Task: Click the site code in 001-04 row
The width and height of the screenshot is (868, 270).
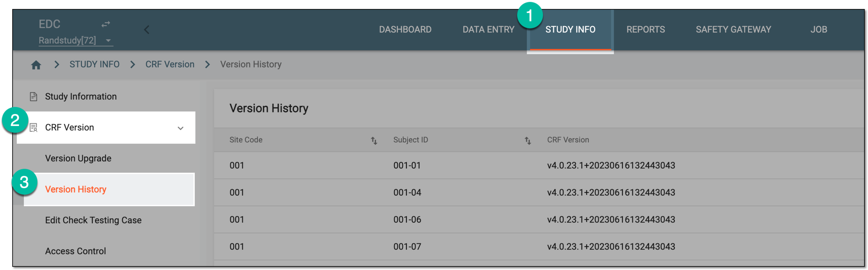Action: click(x=237, y=193)
